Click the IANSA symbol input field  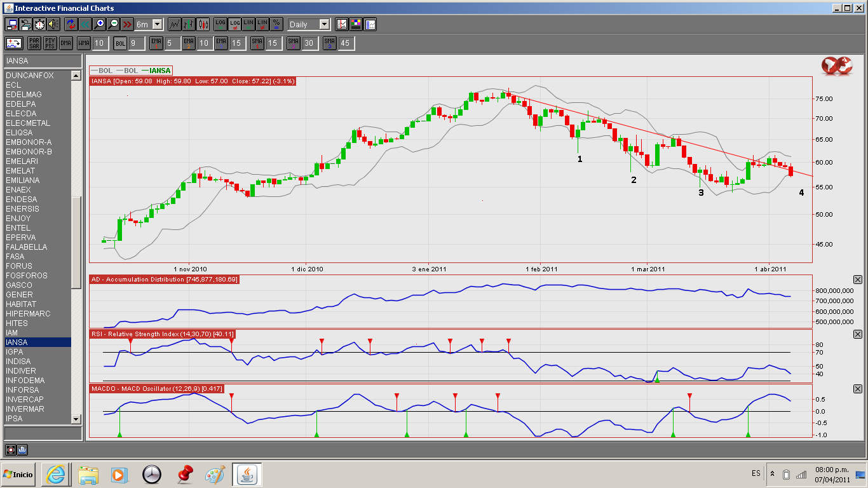click(x=43, y=61)
